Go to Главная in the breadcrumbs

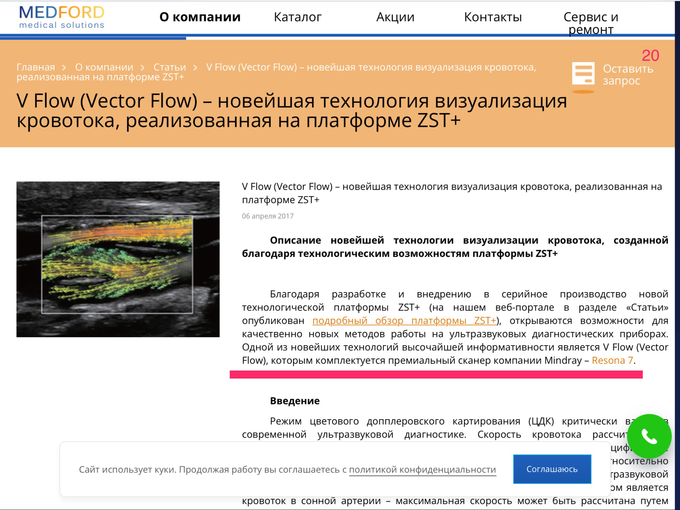click(36, 67)
